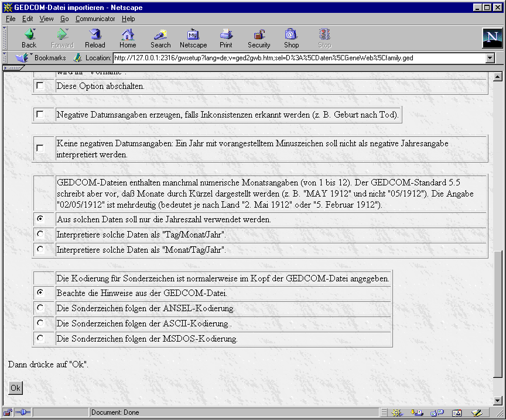Viewport: 506px width, 420px height.
Task: Open Address Book from the component bar
Action: (x=457, y=412)
